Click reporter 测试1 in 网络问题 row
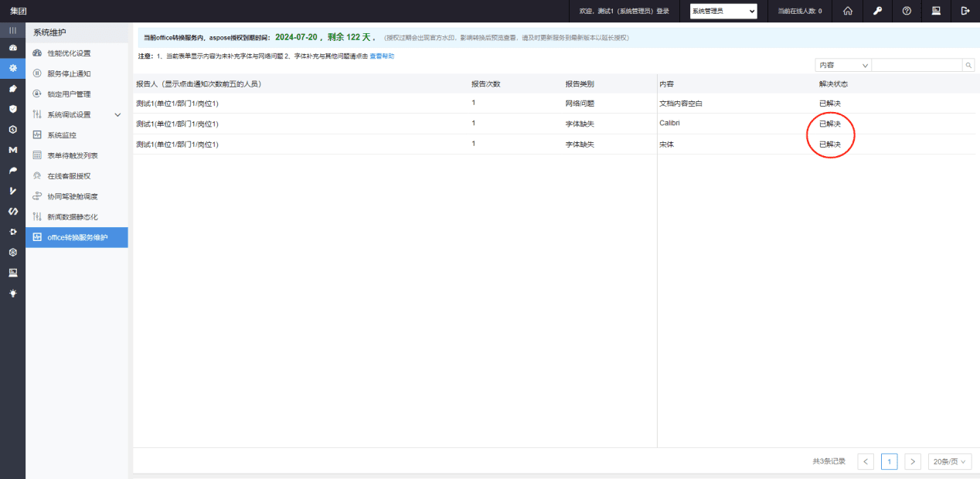 (x=177, y=104)
